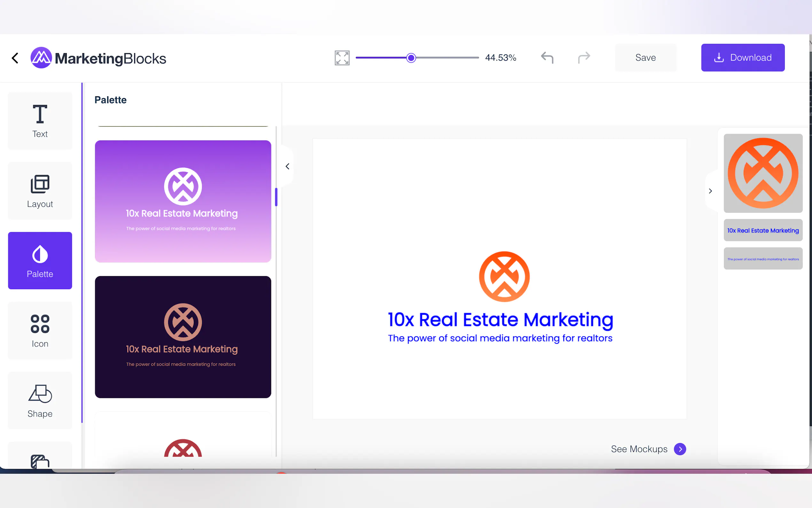Click the Save button
The height and width of the screenshot is (508, 812).
645,58
